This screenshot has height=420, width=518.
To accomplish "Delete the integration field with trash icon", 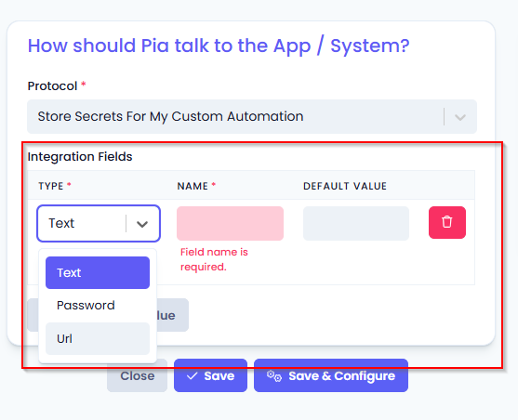I will click(447, 223).
